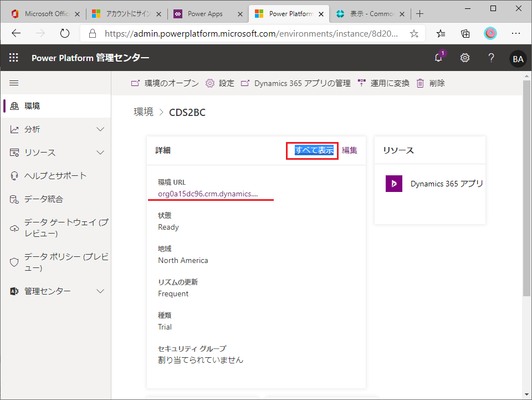This screenshot has height=400, width=532.
Task: Click the データ ゲートウェイ cloud icon
Action: [x=14, y=228]
